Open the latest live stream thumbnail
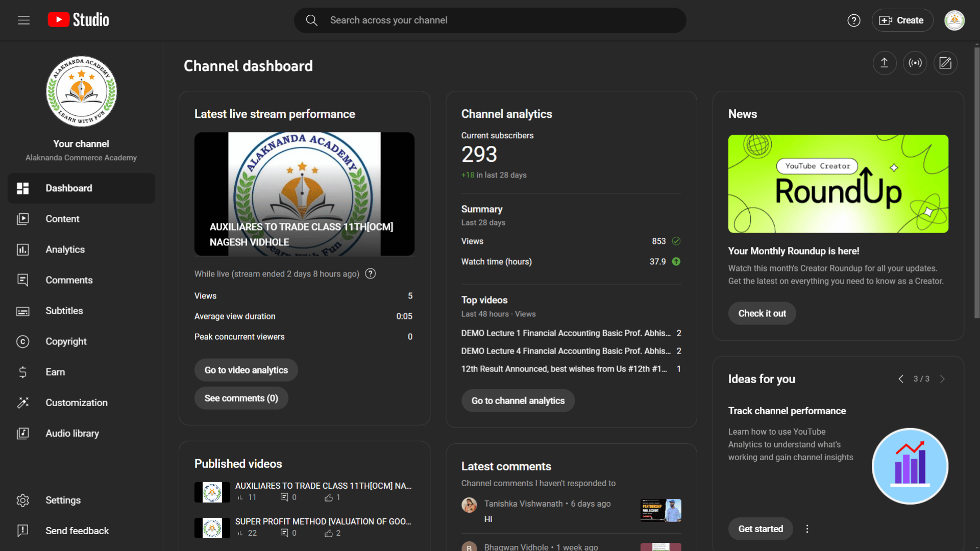 [x=304, y=194]
